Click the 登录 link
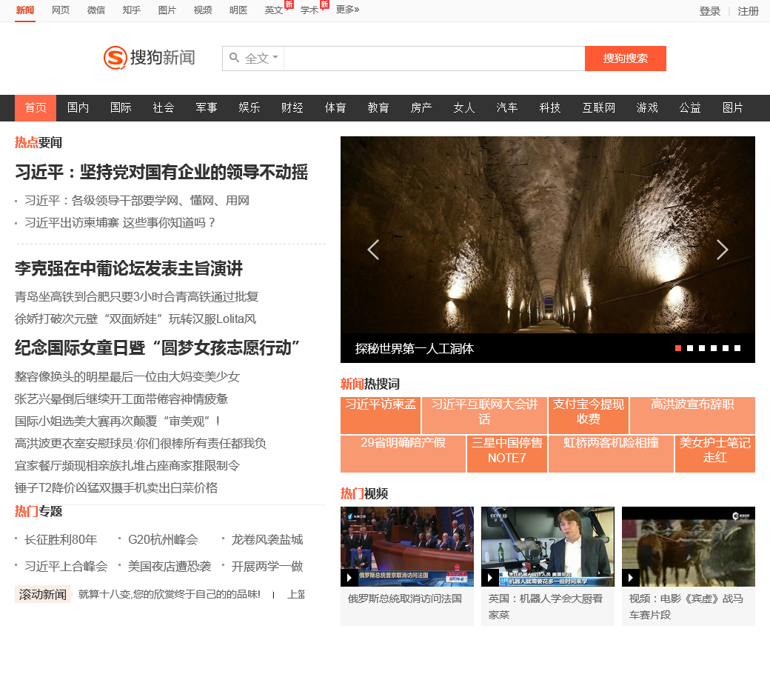770x700 pixels. [x=709, y=11]
